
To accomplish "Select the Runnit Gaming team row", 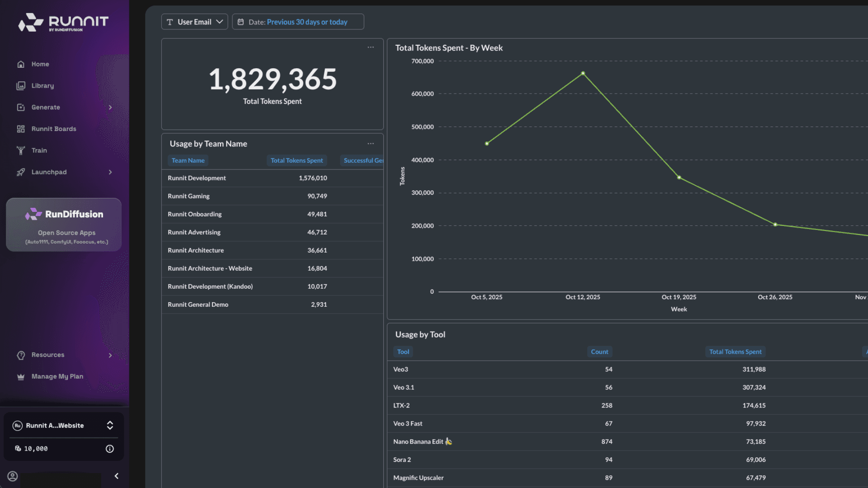I will [x=272, y=197].
